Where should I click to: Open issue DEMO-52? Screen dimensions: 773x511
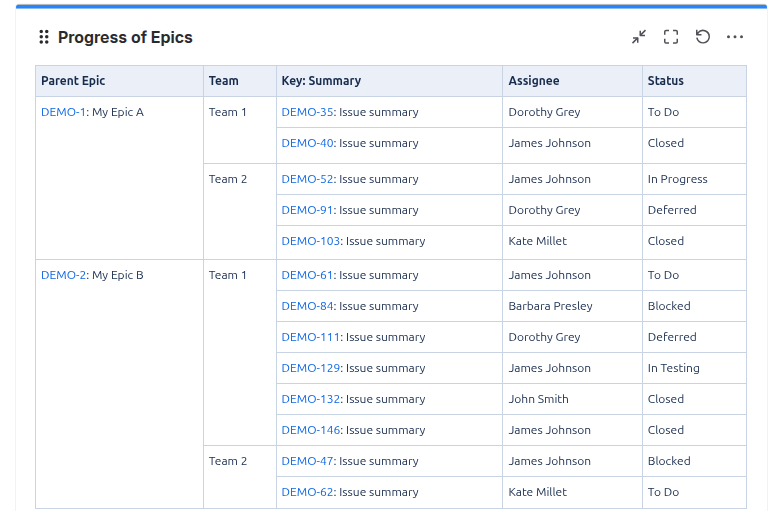click(x=307, y=179)
